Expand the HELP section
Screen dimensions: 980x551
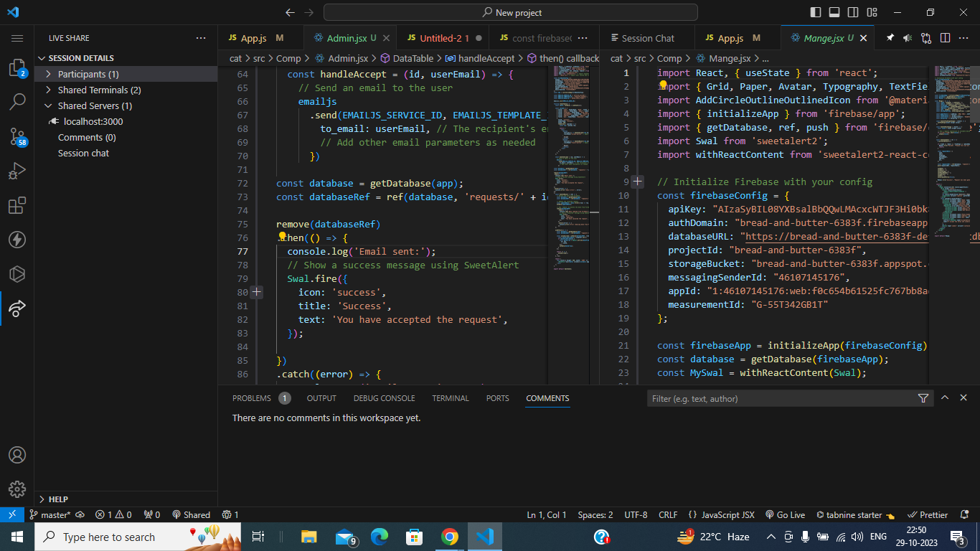point(57,499)
